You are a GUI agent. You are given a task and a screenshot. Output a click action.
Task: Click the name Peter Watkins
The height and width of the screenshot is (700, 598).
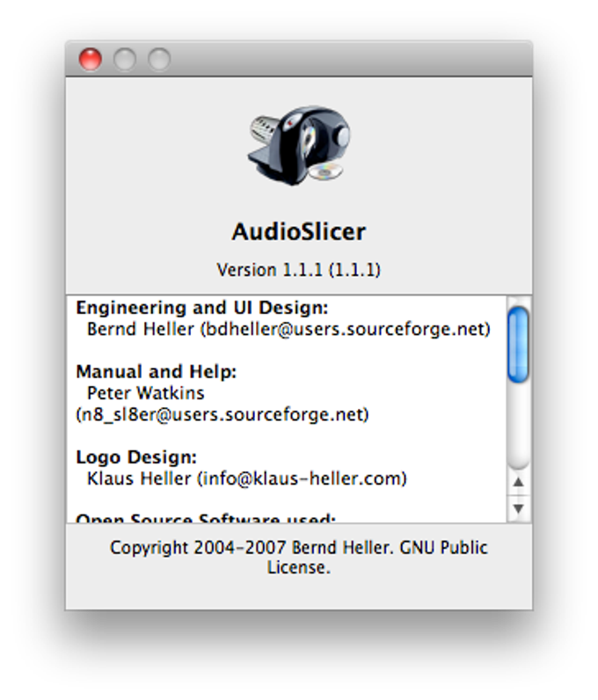(x=146, y=393)
